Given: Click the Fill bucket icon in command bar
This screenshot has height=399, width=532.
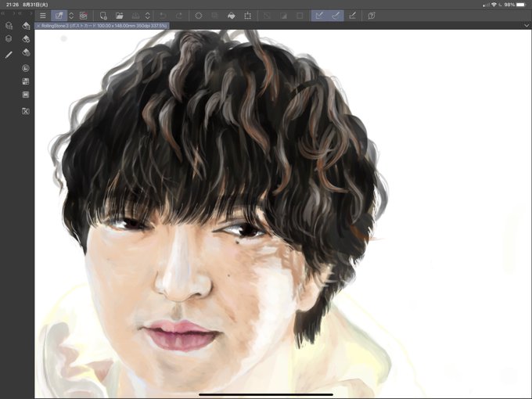Looking at the screenshot, I should [232, 16].
